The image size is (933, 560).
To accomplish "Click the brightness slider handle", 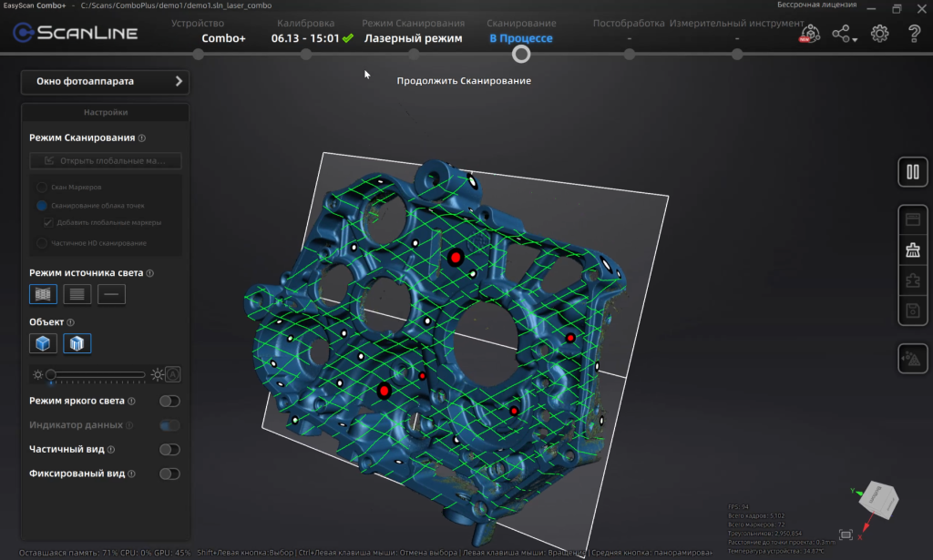I will 52,374.
